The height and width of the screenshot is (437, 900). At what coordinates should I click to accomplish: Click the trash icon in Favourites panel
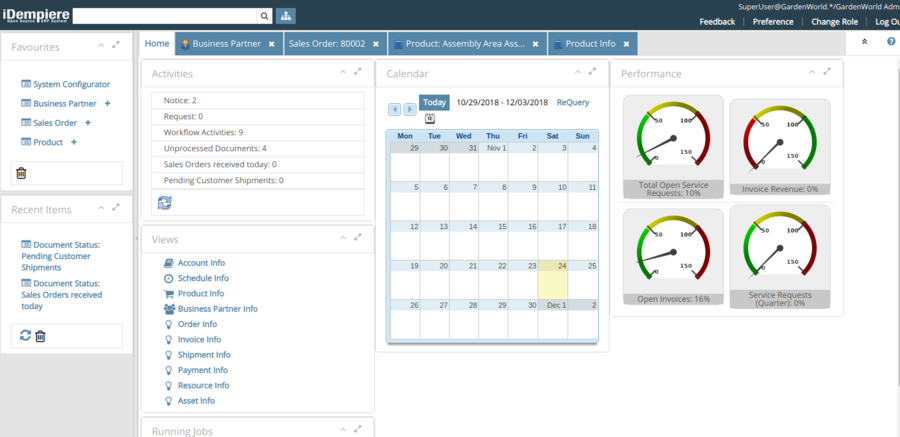[x=22, y=173]
